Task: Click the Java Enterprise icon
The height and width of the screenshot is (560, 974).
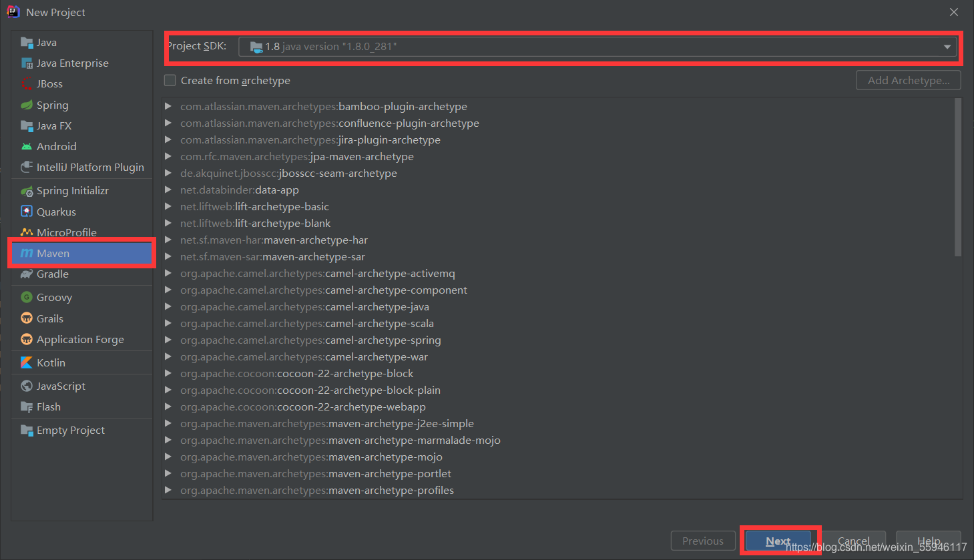Action: (x=27, y=63)
